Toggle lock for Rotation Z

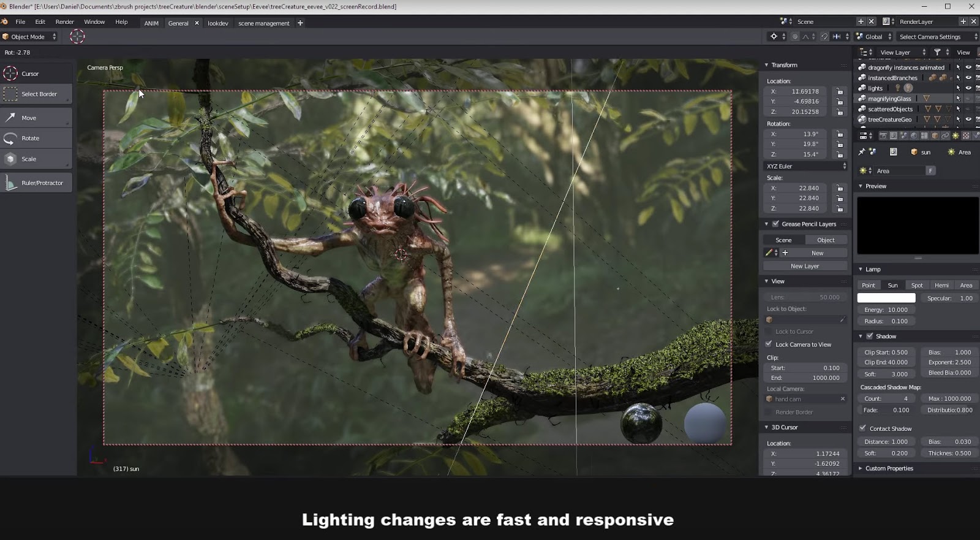840,154
